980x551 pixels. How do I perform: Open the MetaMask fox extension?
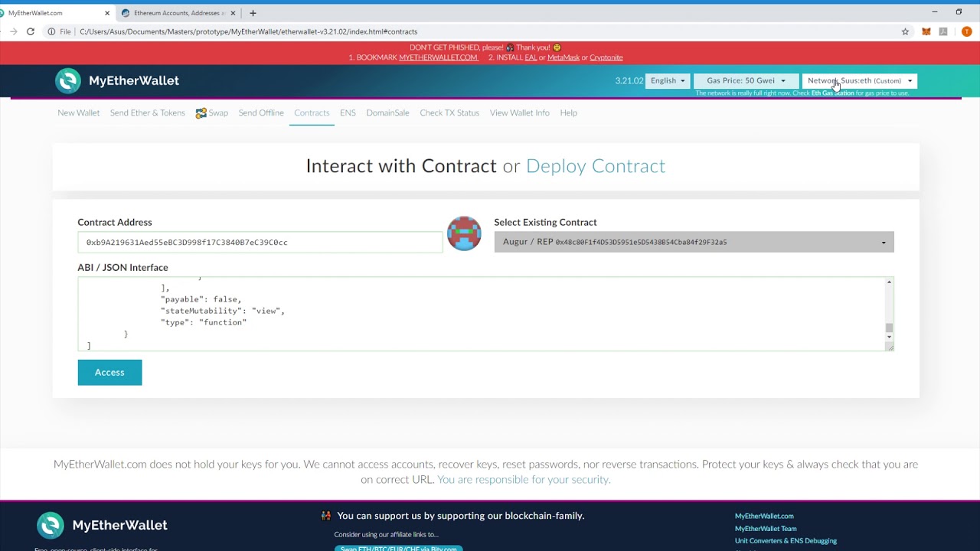coord(926,31)
